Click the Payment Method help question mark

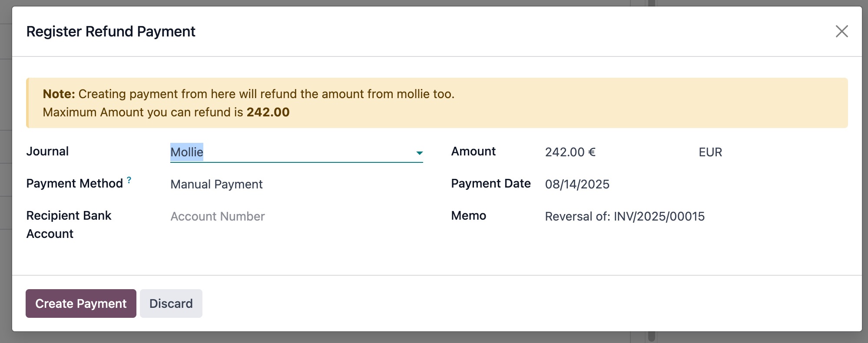click(x=129, y=180)
